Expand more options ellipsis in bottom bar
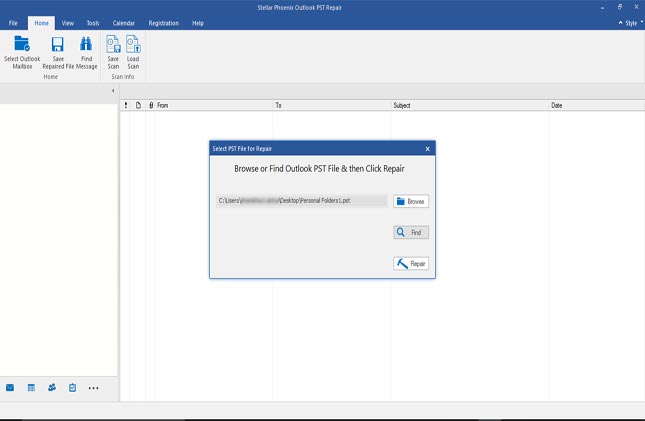The image size is (645, 421). pyautogui.click(x=94, y=387)
